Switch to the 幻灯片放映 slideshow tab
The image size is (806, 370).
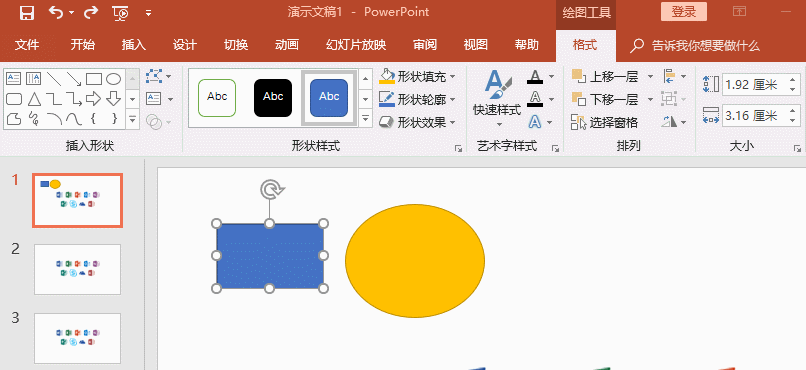(x=356, y=45)
